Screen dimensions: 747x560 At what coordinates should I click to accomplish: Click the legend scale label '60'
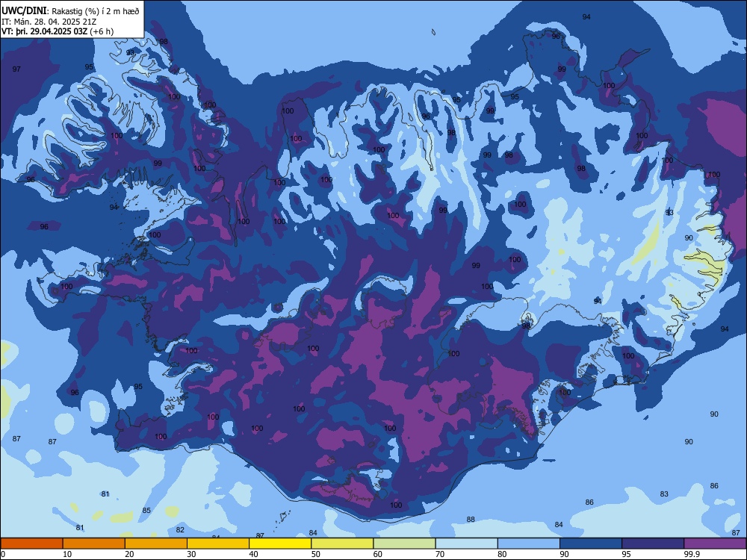click(x=378, y=554)
